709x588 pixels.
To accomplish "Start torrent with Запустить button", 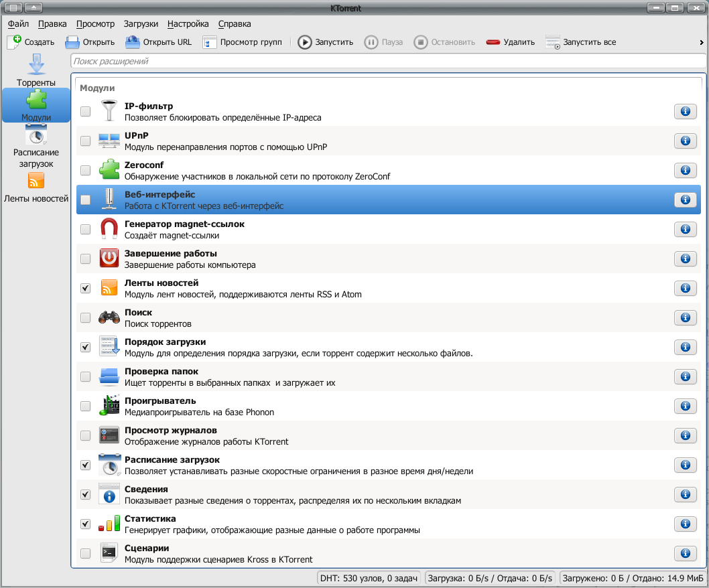I will click(x=326, y=42).
